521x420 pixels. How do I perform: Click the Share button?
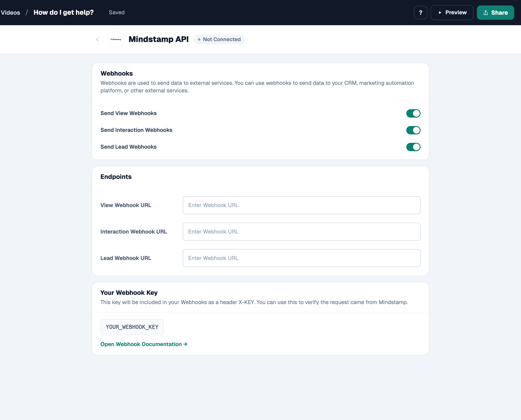495,13
